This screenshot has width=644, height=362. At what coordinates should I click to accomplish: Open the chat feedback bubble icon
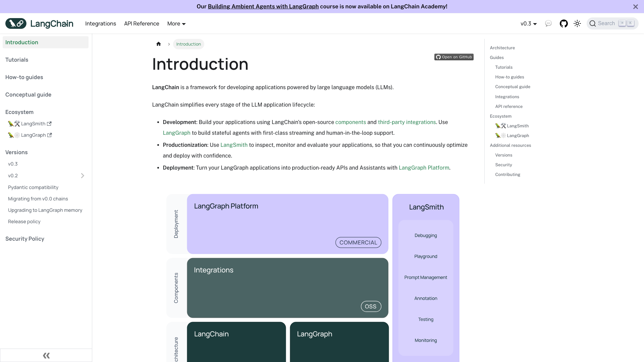(548, 23)
